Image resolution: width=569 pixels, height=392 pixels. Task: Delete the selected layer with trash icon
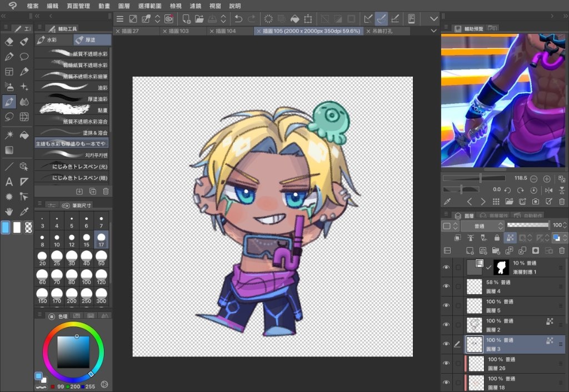click(x=562, y=250)
